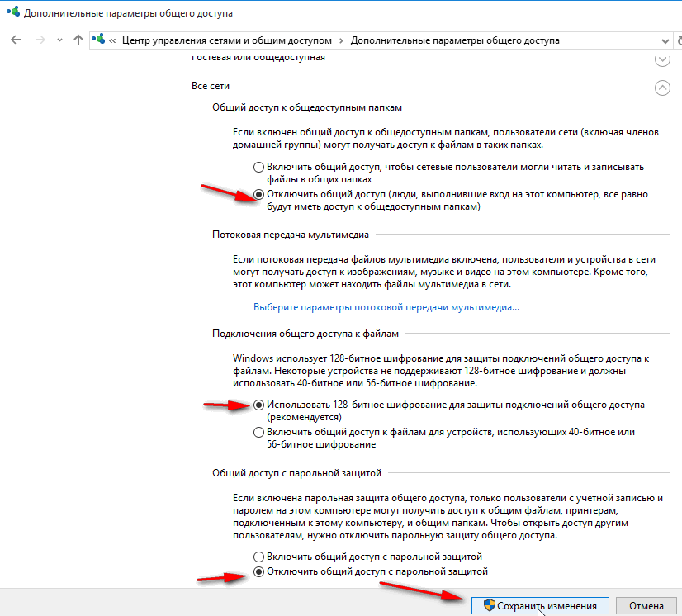Click the "Отмена" button

tap(646, 606)
